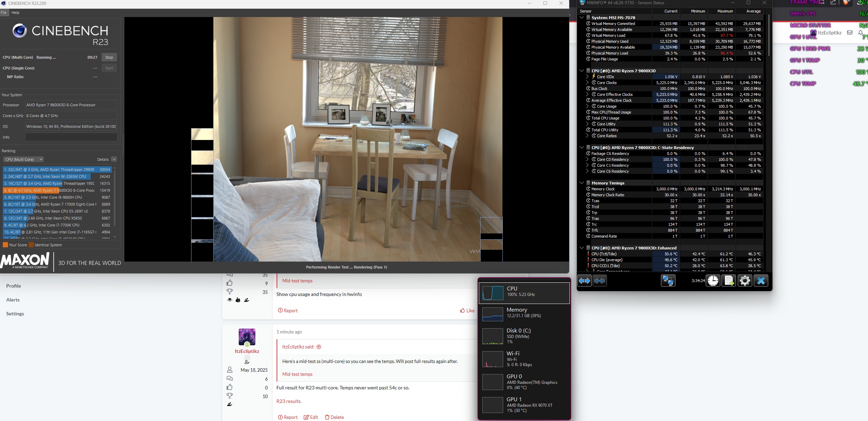Collapse the System: MSI MS-7D78 sensor group
Image resolution: width=868 pixels, height=421 pixels.
click(x=582, y=18)
